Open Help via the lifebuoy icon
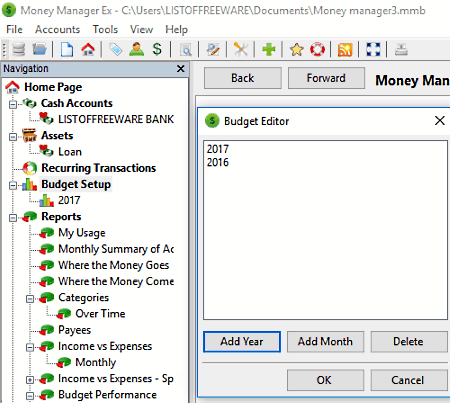450x403 pixels. click(317, 49)
